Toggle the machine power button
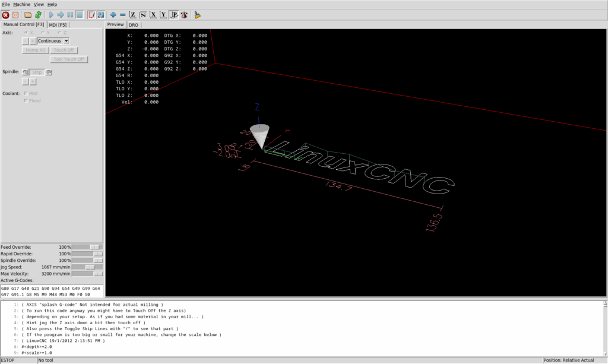 click(15, 14)
